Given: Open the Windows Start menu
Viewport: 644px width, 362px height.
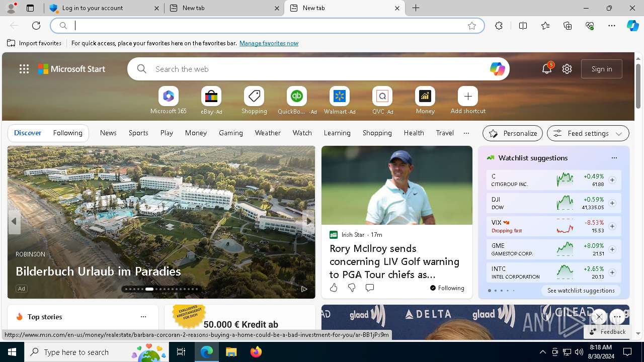Looking at the screenshot, I should (12, 352).
